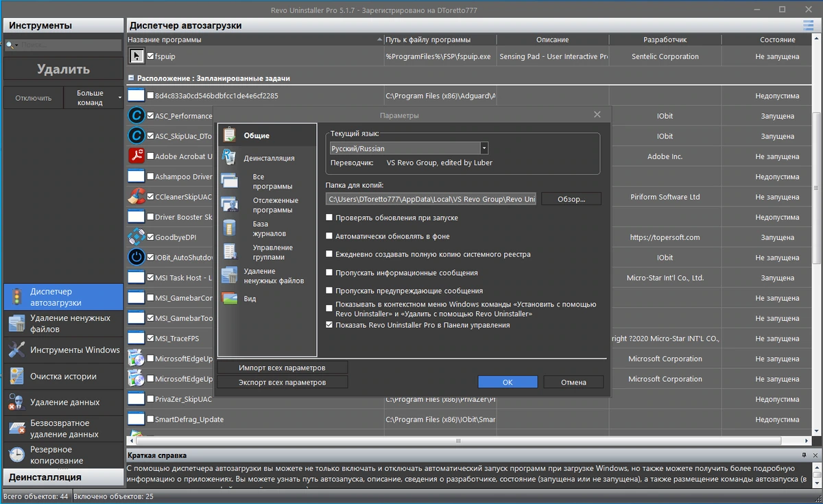Image resolution: width=823 pixels, height=504 pixels.
Task: Uncheck Показать Revo Uninstaller Pro в Панели управления
Action: (330, 325)
